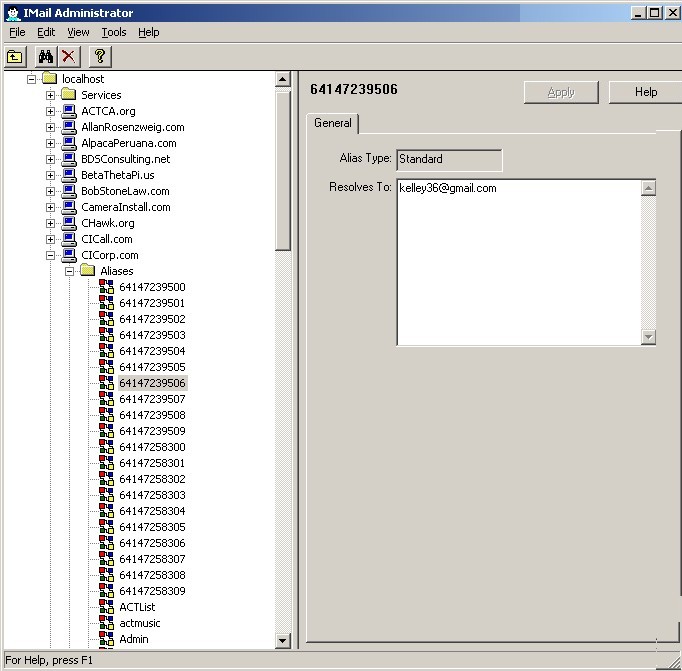Open the File menu

17,32
